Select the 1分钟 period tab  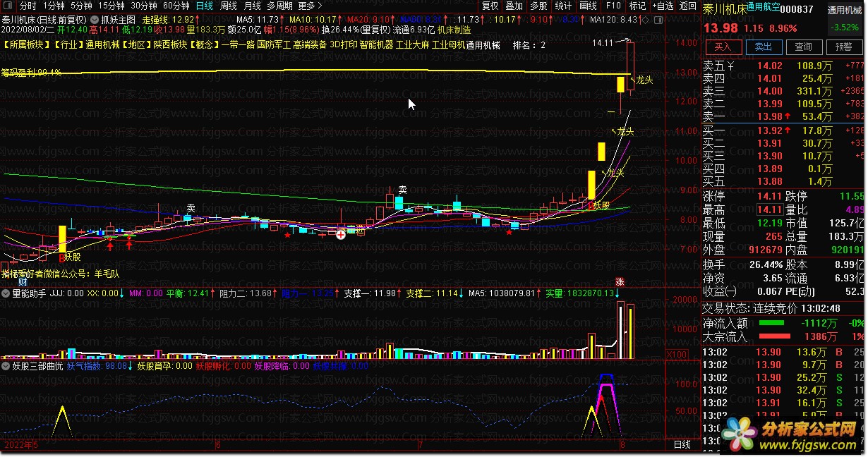point(54,6)
